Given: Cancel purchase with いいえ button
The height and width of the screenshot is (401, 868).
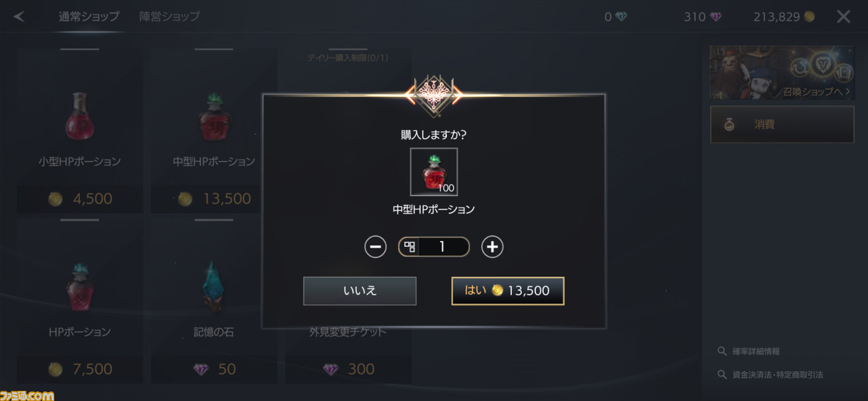Looking at the screenshot, I should 359,290.
